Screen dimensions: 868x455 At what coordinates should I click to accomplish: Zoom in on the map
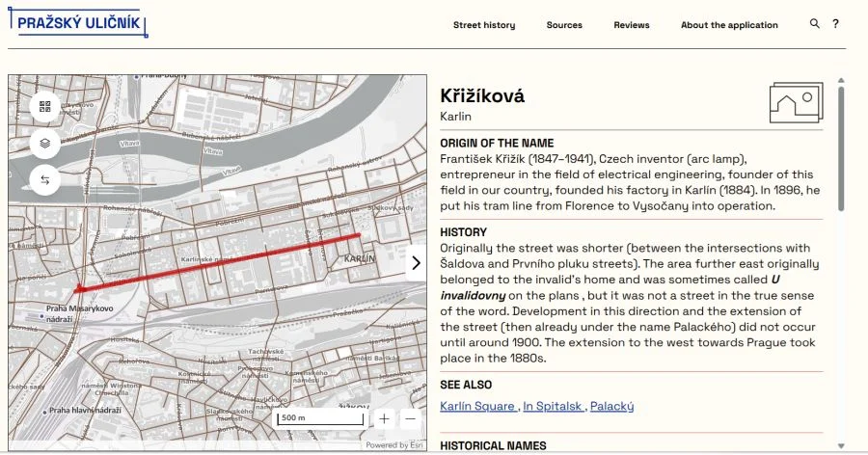pos(385,418)
